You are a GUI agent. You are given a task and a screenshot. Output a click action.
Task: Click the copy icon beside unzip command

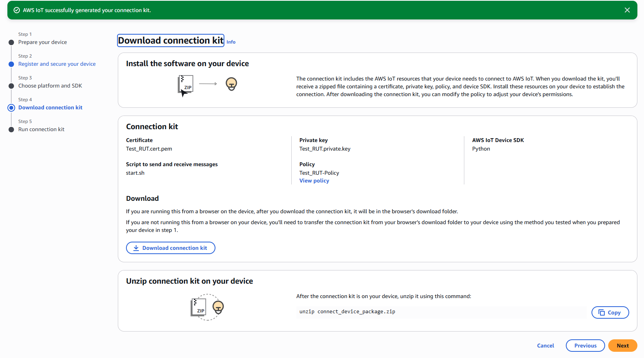tap(602, 312)
